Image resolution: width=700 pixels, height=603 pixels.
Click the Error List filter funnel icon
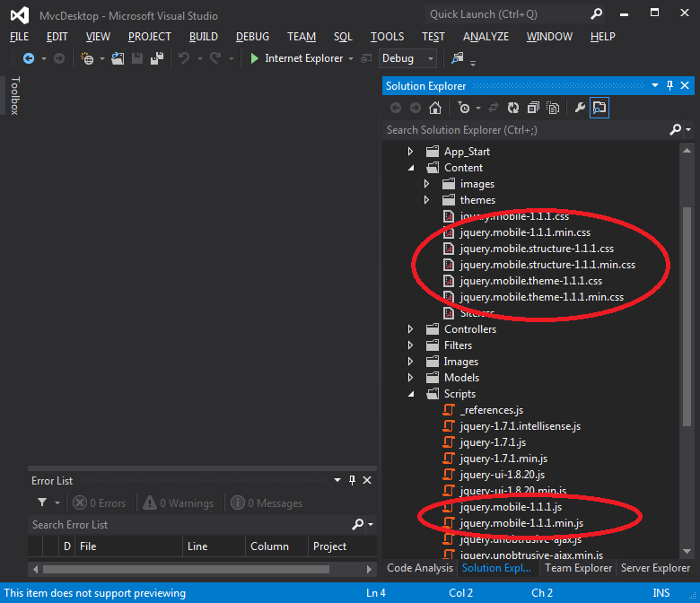click(x=42, y=502)
